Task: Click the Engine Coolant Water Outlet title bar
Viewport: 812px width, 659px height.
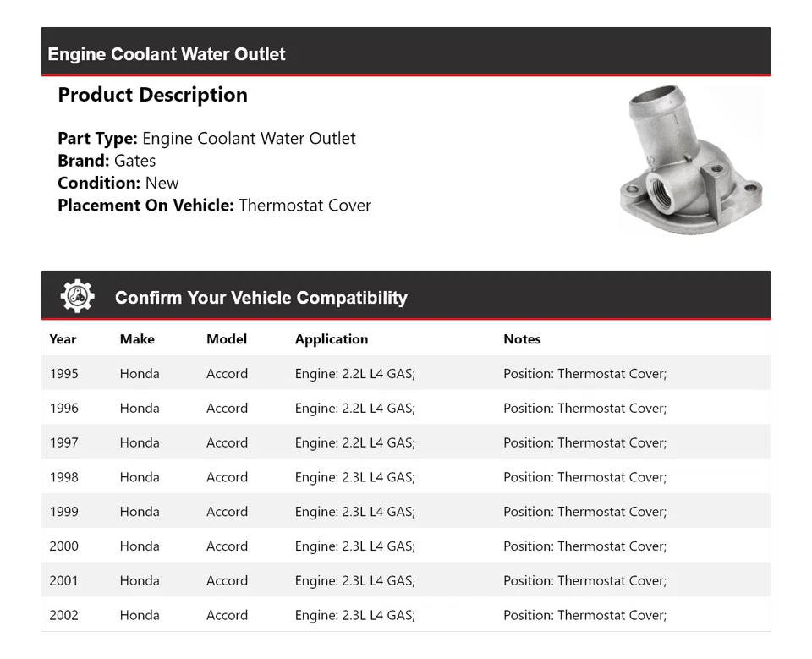Action: coord(167,54)
